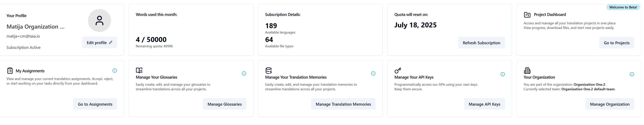Viewport: 644px width, 125px height.
Task: Open Go to Assignments
Action: pos(95,104)
